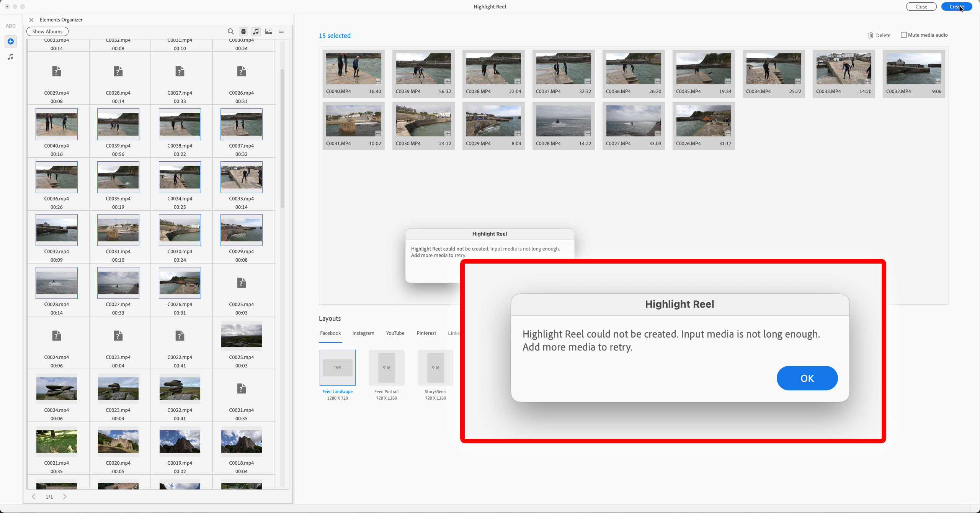Click C0034.mp4 thumbnail in Elements Organizer
The image size is (980, 513).
point(180,177)
